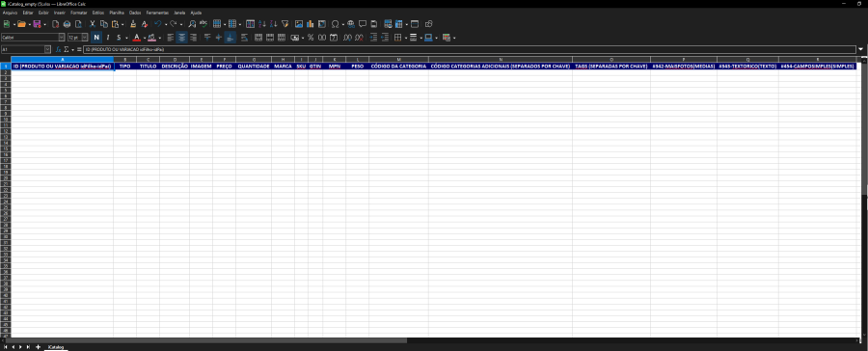Insert special character Omega icon
Image resolution: width=868 pixels, height=351 pixels.
[335, 24]
